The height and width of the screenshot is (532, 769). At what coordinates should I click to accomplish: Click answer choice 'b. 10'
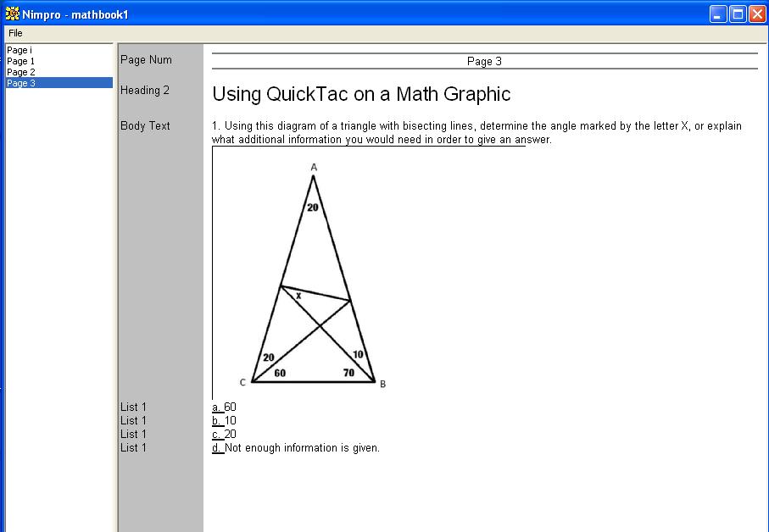tap(224, 421)
